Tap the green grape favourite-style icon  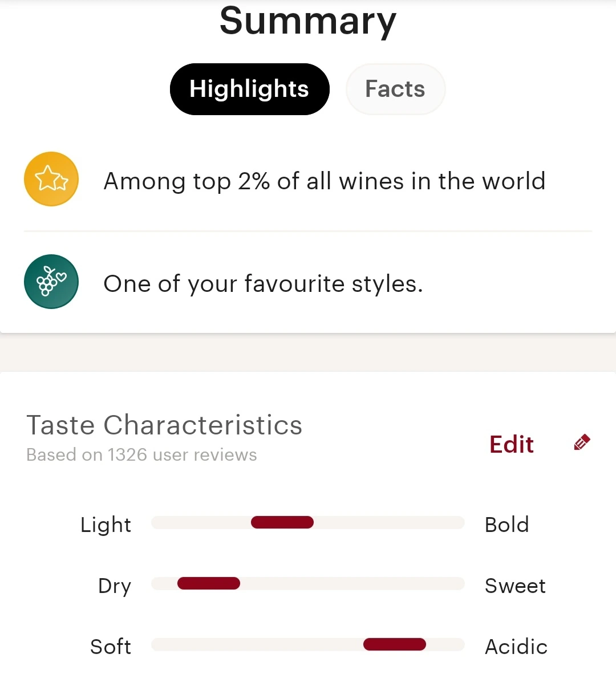[x=51, y=282]
